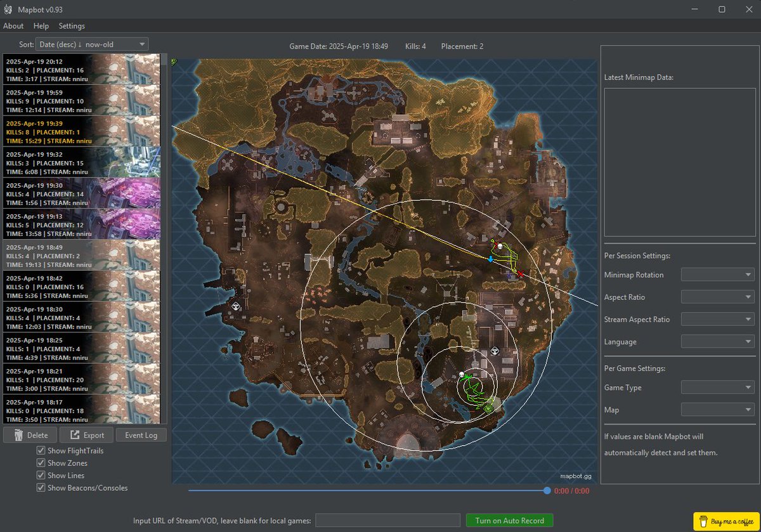The image size is (761, 532).
Task: Open the Sort order dropdown
Action: coord(92,44)
